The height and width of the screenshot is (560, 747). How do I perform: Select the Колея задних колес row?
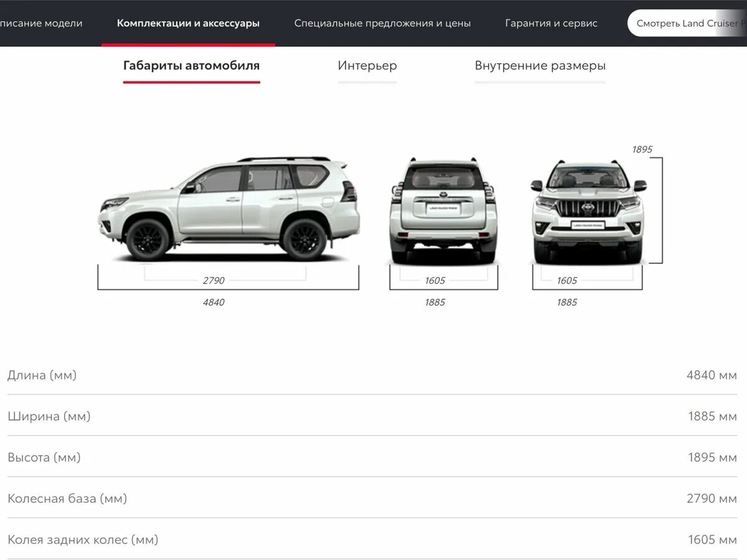374,539
